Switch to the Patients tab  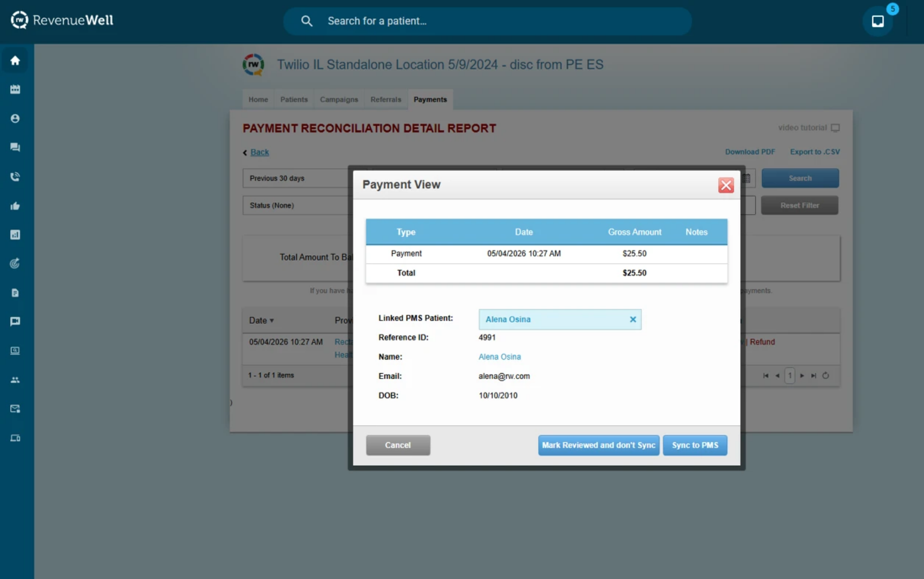[x=294, y=100]
